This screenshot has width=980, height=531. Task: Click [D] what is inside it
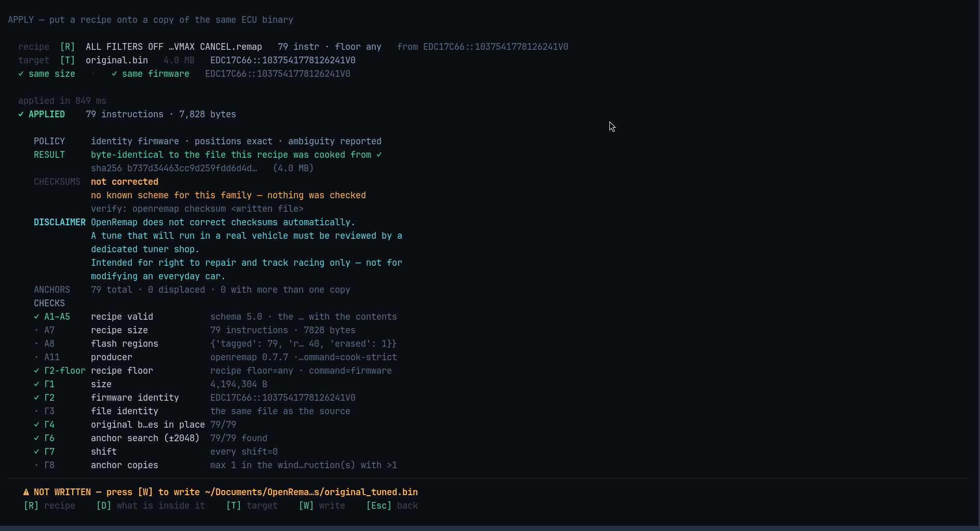(151, 506)
